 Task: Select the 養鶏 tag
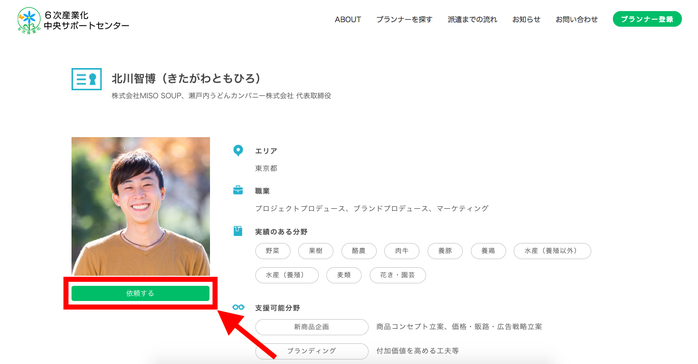[488, 251]
